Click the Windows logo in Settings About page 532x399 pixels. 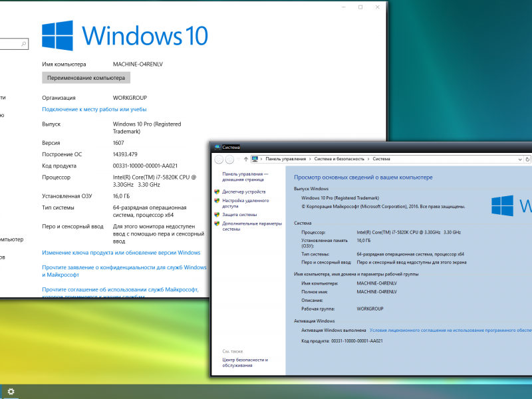[x=57, y=36]
